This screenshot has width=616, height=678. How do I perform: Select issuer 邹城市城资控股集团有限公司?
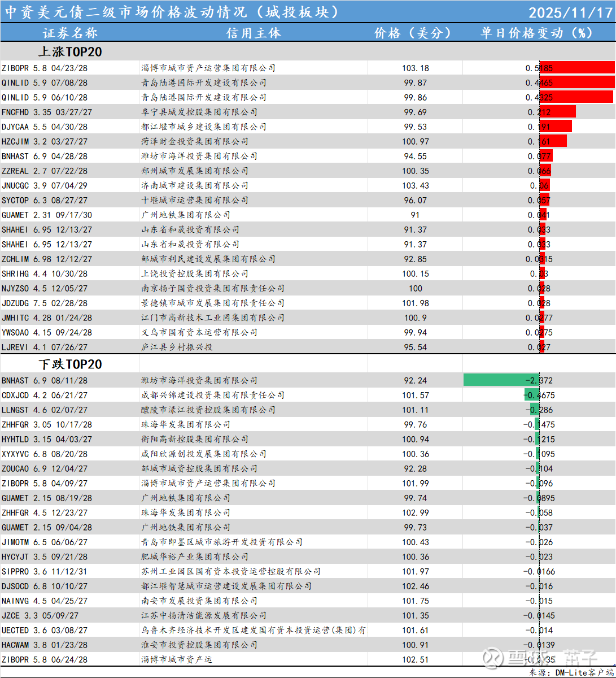[x=199, y=468]
